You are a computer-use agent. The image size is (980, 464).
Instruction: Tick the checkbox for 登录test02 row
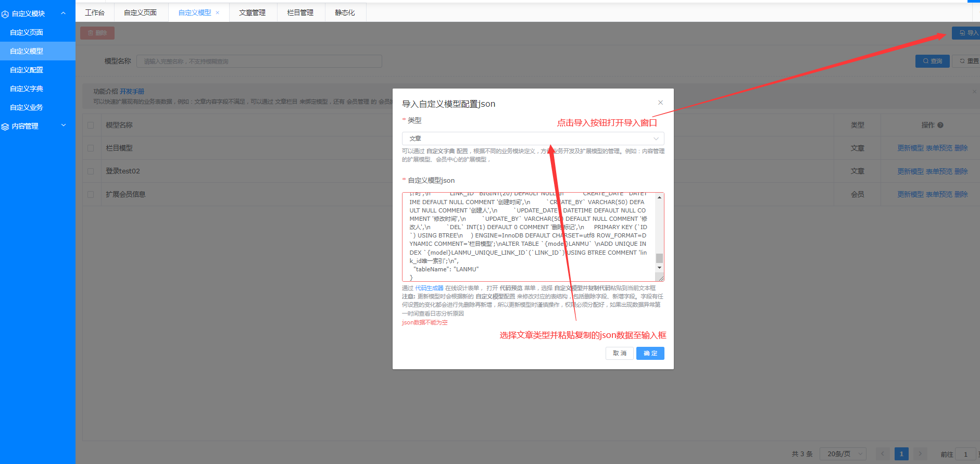click(x=91, y=171)
